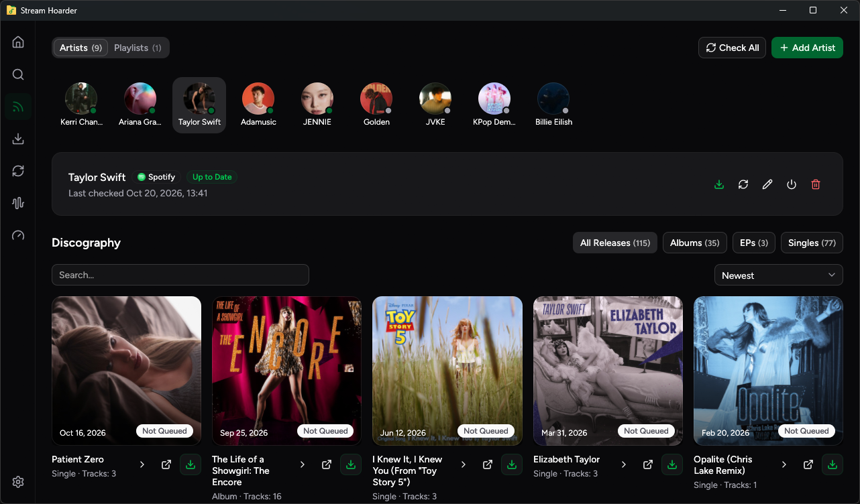The image size is (860, 504).
Task: Open The Life of a Showgirl external link
Action: [327, 464]
